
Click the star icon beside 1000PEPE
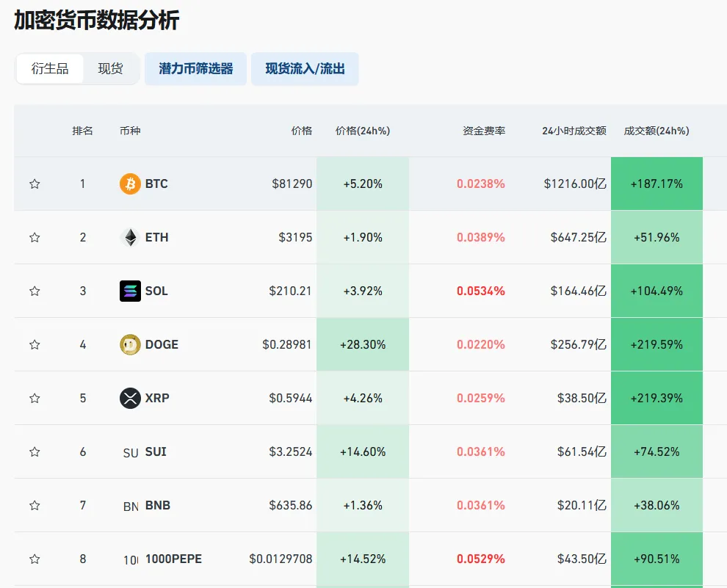pyautogui.click(x=35, y=559)
